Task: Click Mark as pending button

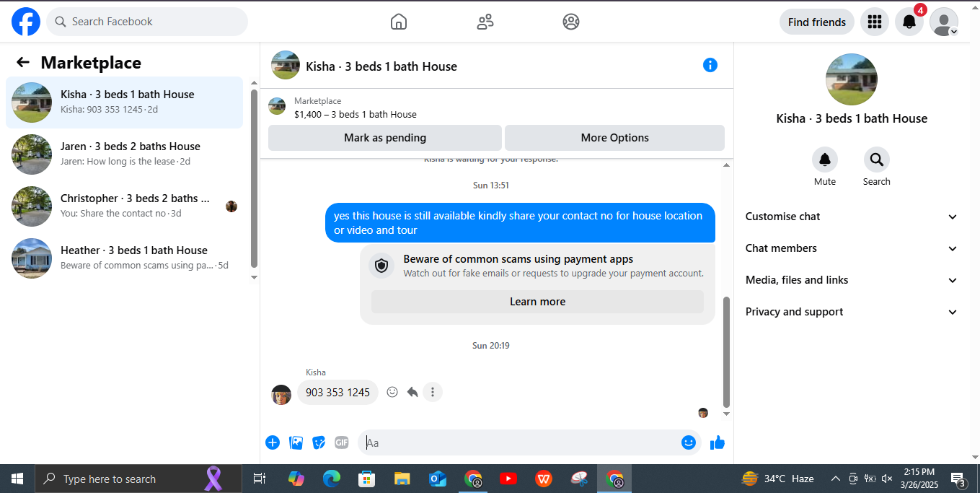Action: click(385, 138)
